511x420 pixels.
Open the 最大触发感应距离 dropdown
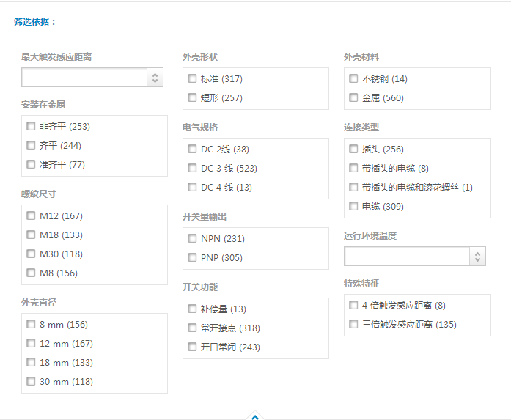92,78
